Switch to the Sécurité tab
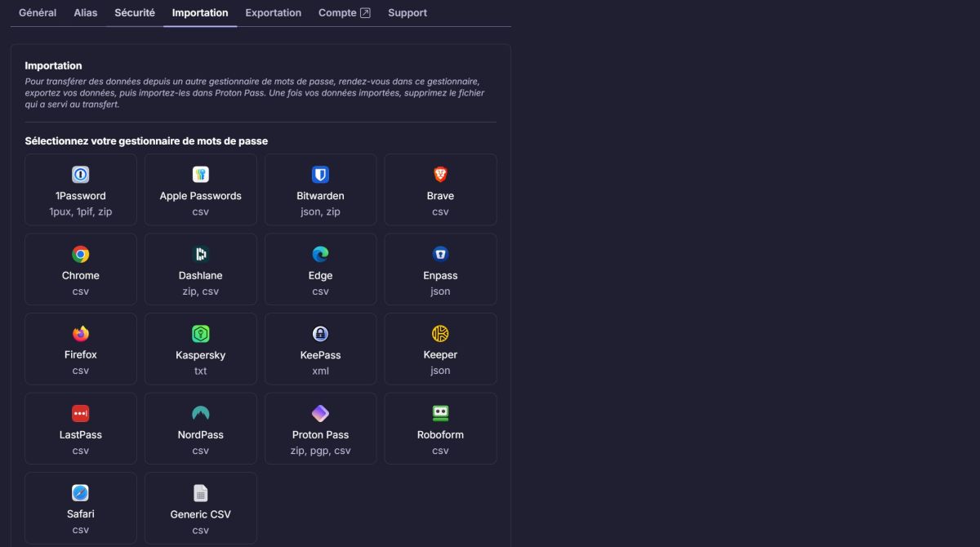 [135, 13]
